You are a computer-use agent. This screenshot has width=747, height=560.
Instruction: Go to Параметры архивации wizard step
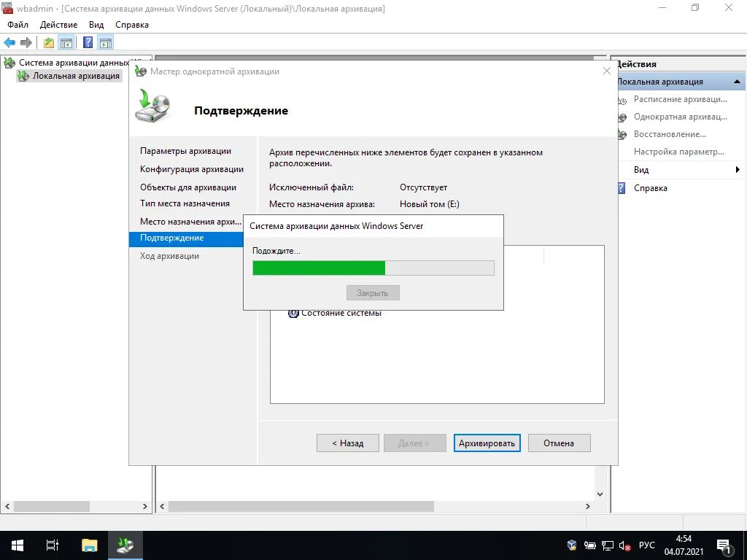[185, 151]
